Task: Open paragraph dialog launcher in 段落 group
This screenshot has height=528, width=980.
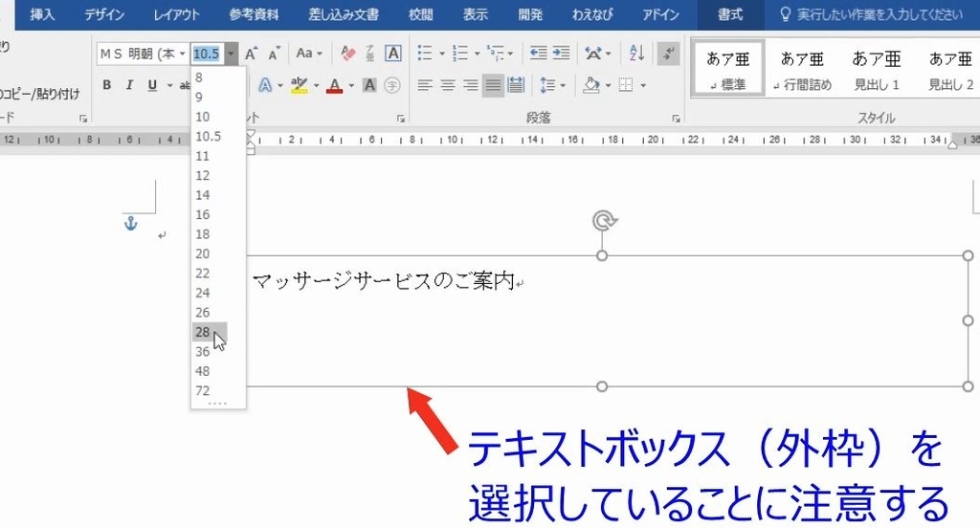Action: [676, 118]
